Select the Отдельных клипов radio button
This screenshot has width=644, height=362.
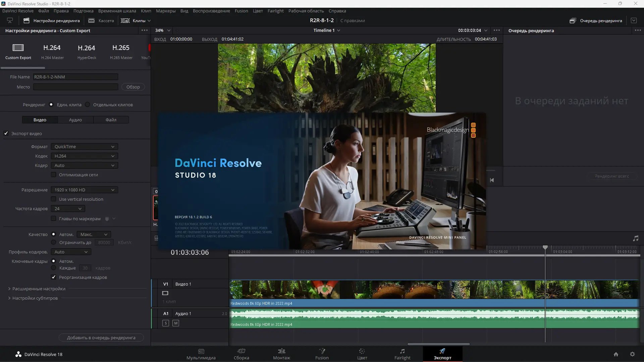click(88, 105)
